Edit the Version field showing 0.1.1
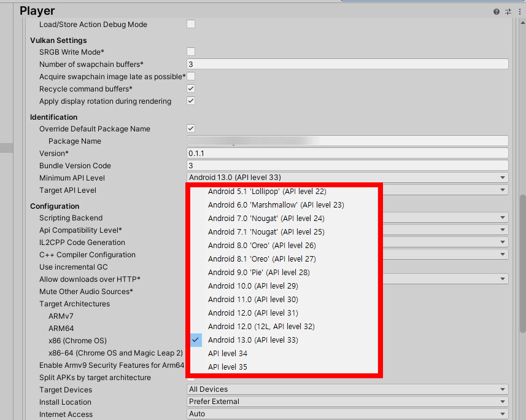The image size is (526, 420). 347,154
